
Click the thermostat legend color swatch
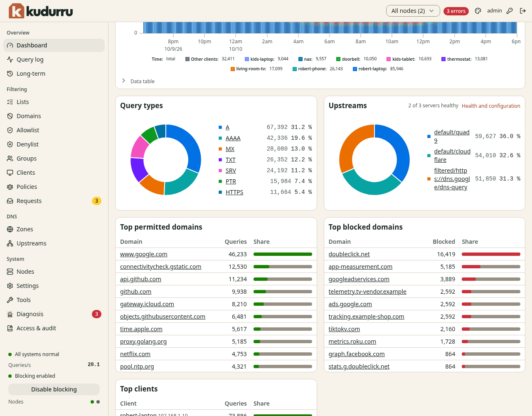[443, 59]
